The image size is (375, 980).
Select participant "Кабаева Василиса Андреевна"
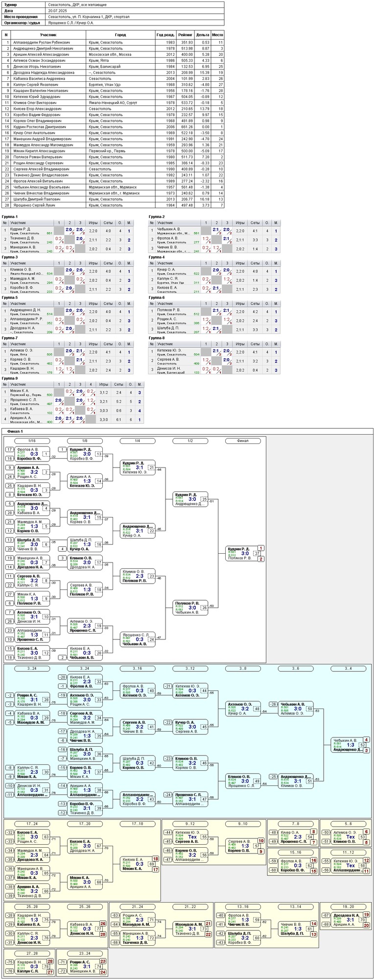(39, 78)
